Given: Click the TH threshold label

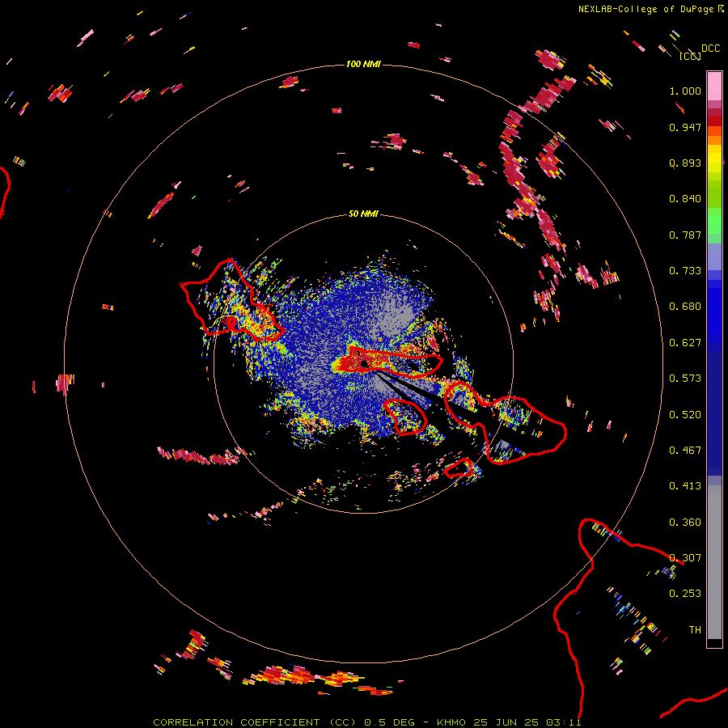Looking at the screenshot, I should coord(695,630).
